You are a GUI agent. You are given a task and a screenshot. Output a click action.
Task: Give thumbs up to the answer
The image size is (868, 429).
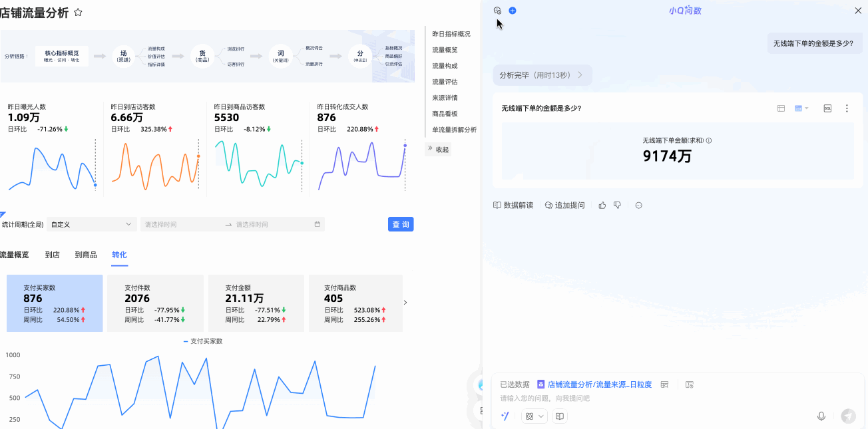[602, 206]
